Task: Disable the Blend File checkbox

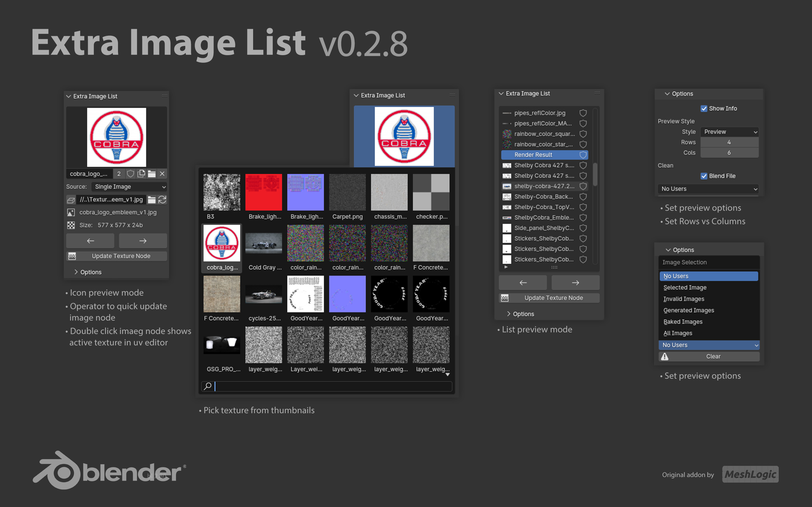Action: 704,176
